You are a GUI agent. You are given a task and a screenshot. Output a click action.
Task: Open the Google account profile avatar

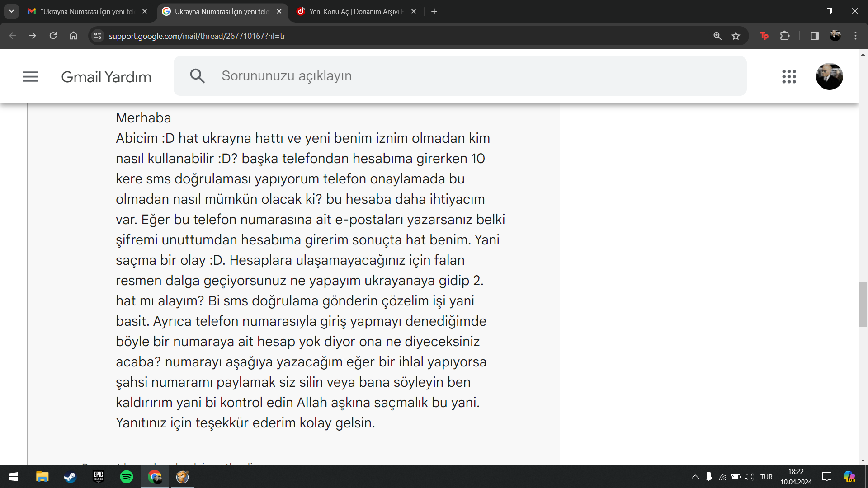coord(829,76)
